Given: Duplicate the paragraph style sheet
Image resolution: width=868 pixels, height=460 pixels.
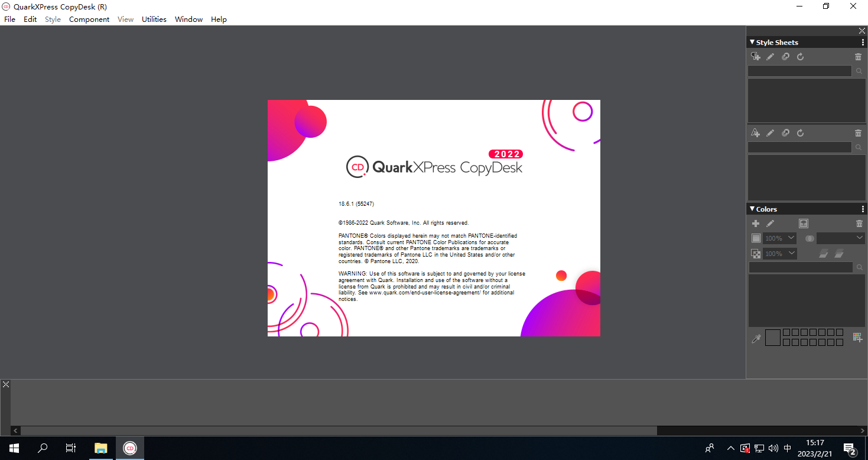Looking at the screenshot, I should click(785, 57).
